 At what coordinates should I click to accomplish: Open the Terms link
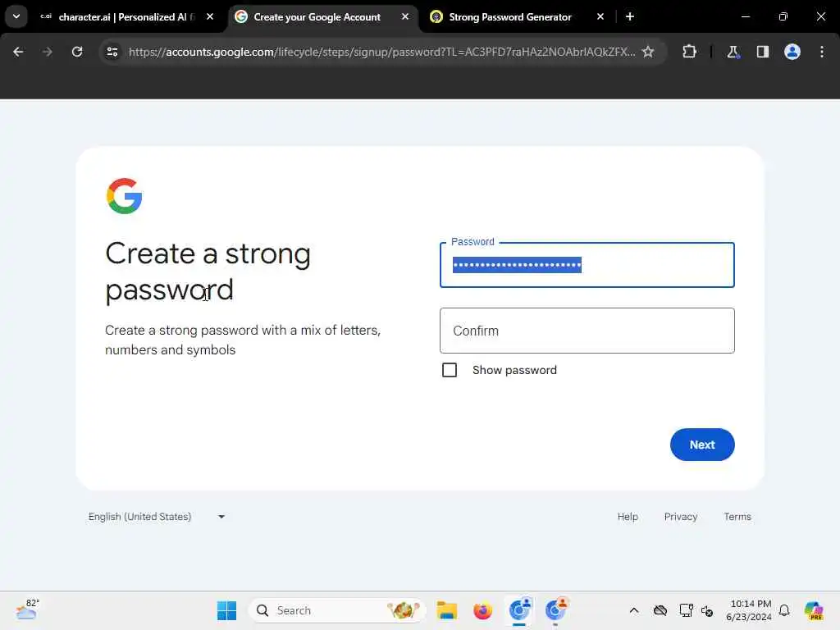[737, 517]
